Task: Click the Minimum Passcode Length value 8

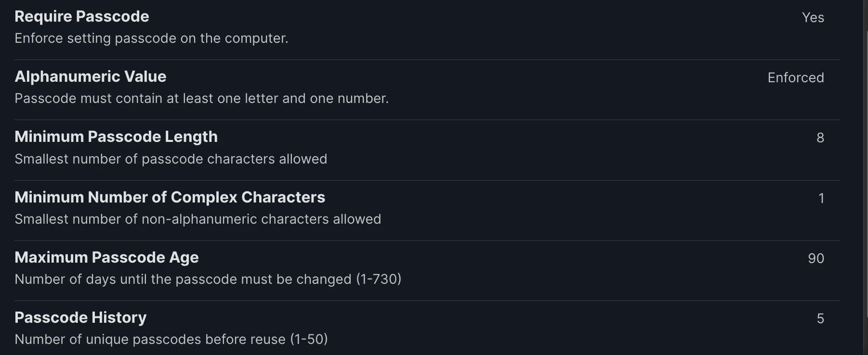Action: click(820, 138)
